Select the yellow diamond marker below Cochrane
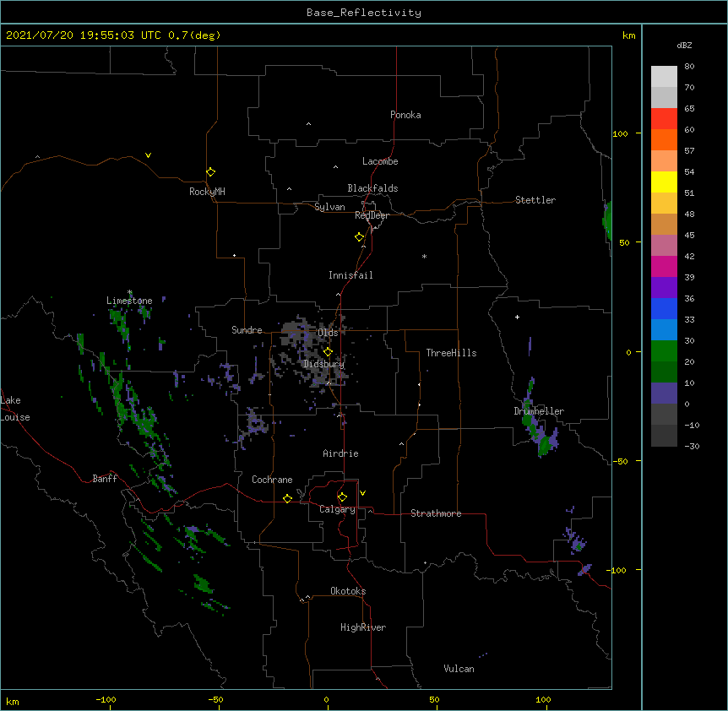 (287, 498)
